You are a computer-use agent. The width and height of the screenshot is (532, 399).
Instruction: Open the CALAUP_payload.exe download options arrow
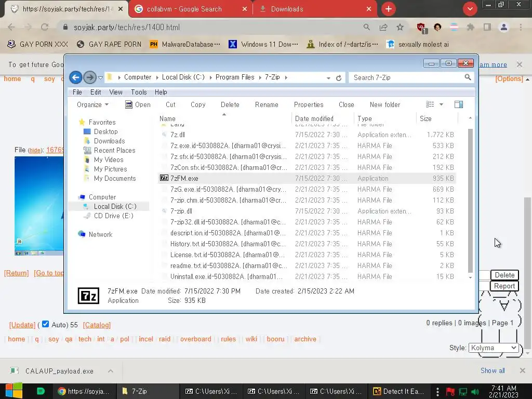click(111, 371)
